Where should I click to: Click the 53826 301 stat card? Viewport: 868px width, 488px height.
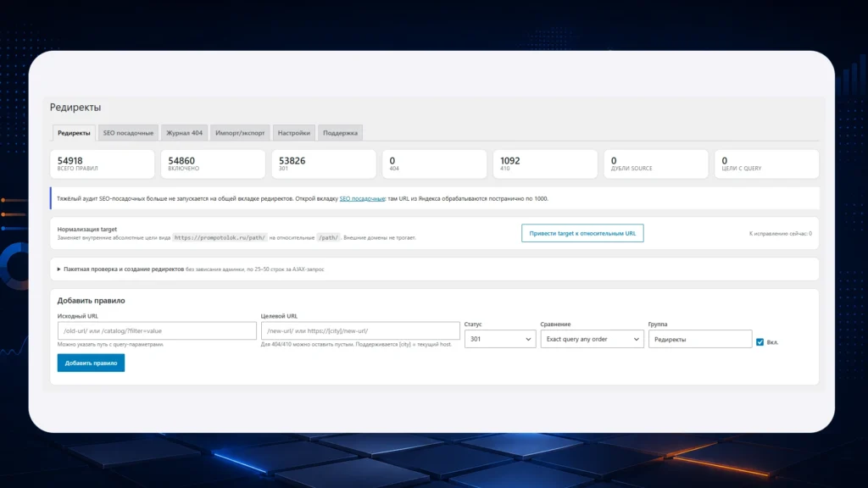pos(324,164)
